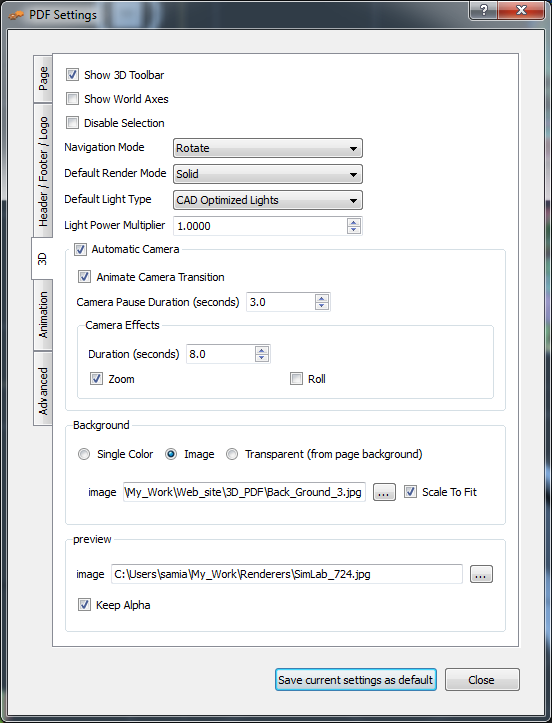The height and width of the screenshot is (723, 552).
Task: Expand the Default Render Mode dropdown
Action: tap(267, 174)
